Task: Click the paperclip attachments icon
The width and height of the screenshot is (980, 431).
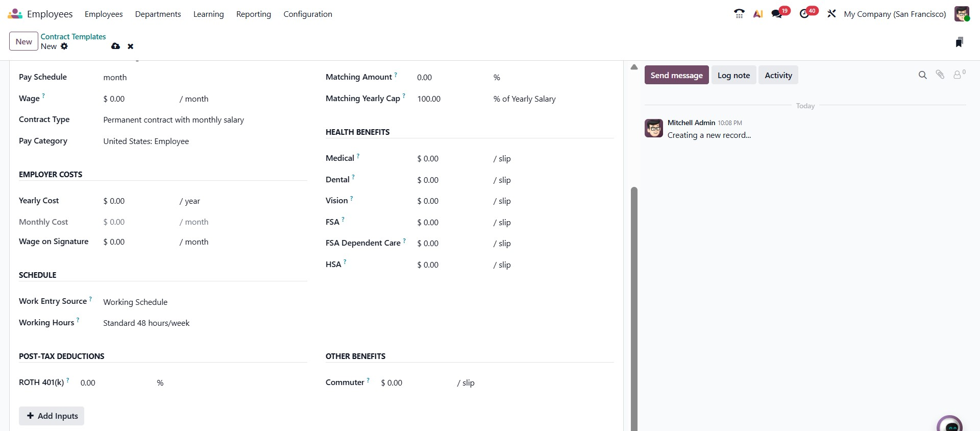Action: 940,75
